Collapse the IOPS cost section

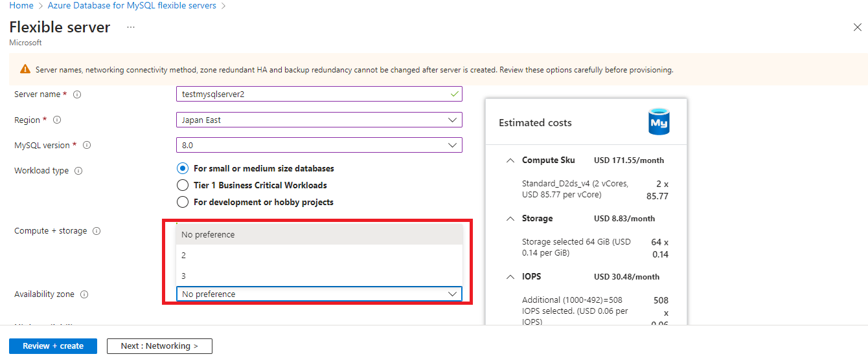click(x=510, y=277)
